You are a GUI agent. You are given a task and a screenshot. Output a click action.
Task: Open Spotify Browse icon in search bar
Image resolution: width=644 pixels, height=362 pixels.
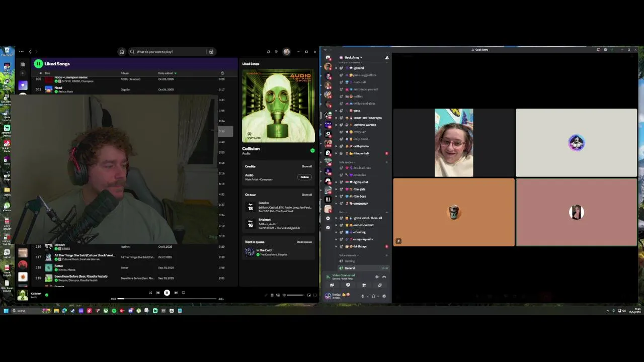click(x=211, y=52)
